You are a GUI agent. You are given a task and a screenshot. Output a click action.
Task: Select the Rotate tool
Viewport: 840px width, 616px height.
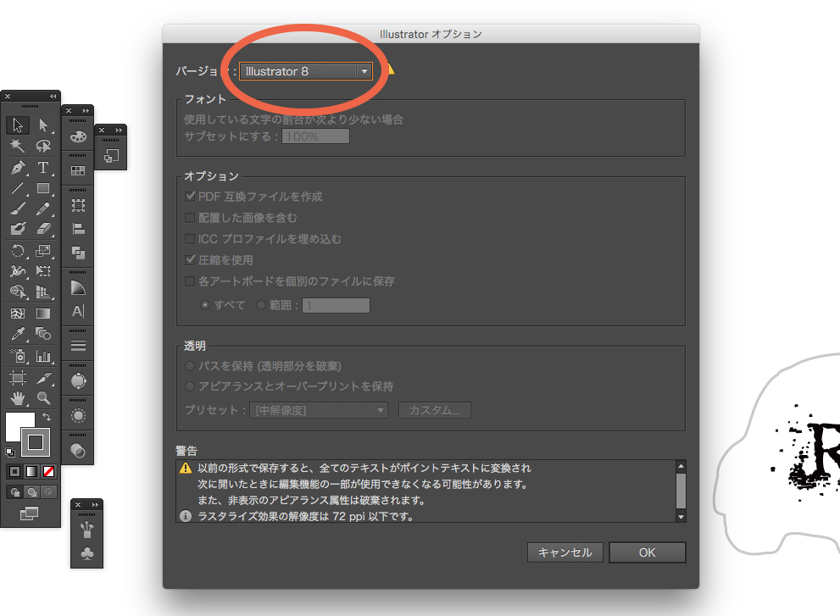pyautogui.click(x=18, y=251)
